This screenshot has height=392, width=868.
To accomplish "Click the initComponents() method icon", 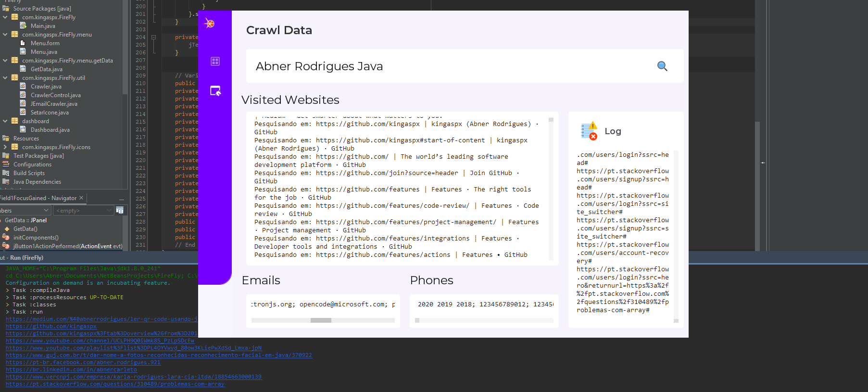I will coord(6,237).
